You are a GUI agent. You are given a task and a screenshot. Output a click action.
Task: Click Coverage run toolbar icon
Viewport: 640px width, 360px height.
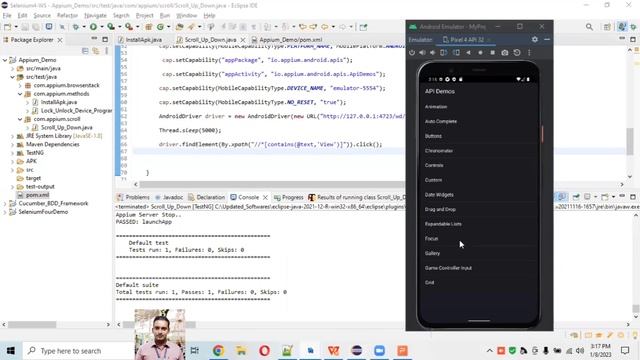tap(111, 27)
